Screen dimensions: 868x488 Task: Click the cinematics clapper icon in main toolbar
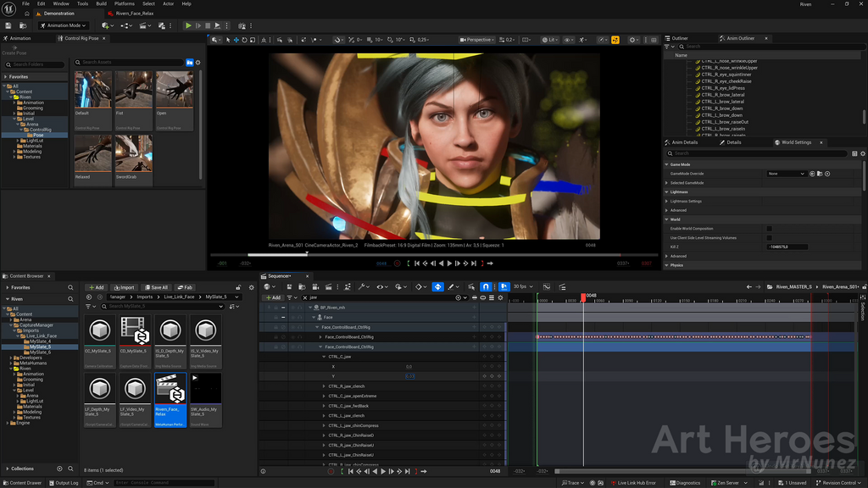(144, 25)
